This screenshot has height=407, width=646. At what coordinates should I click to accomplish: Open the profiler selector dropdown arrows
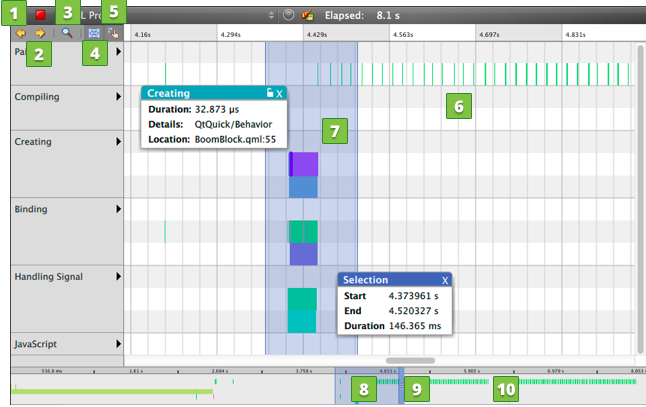(x=271, y=15)
